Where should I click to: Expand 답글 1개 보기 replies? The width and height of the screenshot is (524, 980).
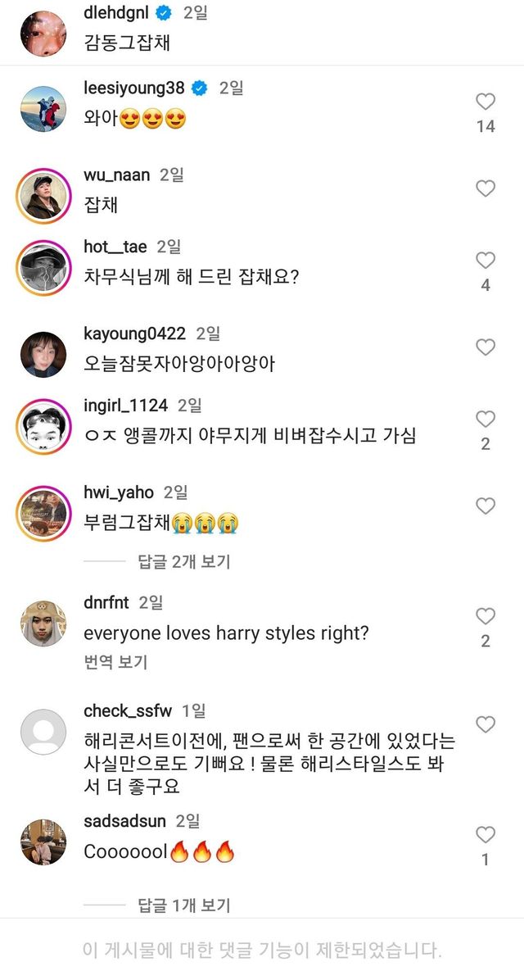(x=183, y=905)
